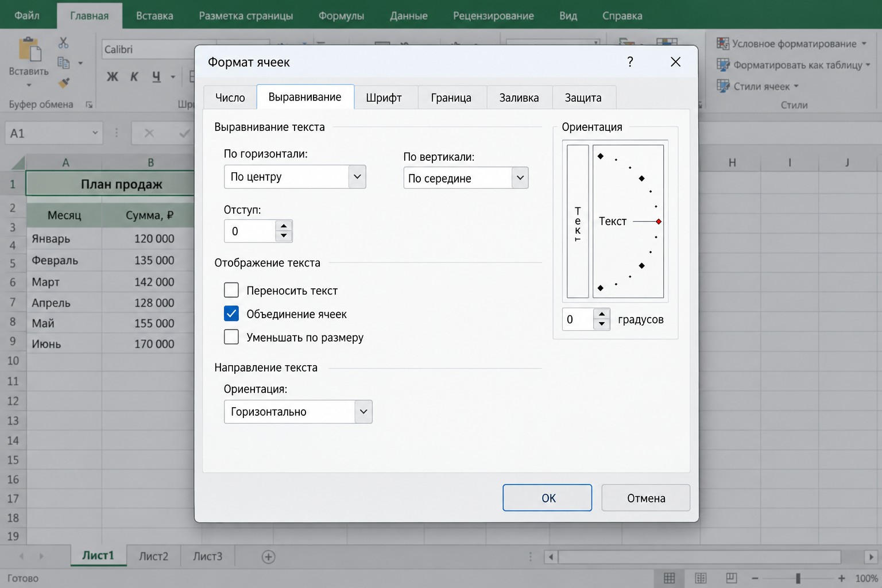Open Форматировать как таблицу gallery

(794, 65)
